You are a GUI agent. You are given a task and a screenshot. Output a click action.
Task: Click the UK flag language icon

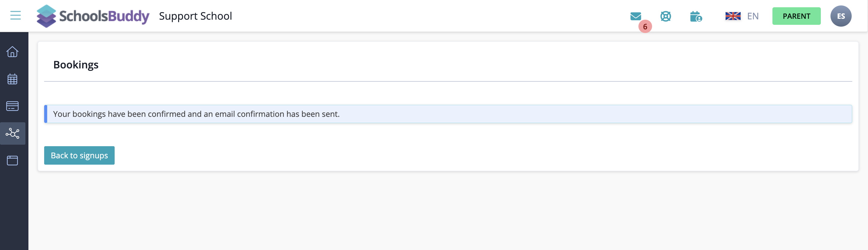point(733,16)
